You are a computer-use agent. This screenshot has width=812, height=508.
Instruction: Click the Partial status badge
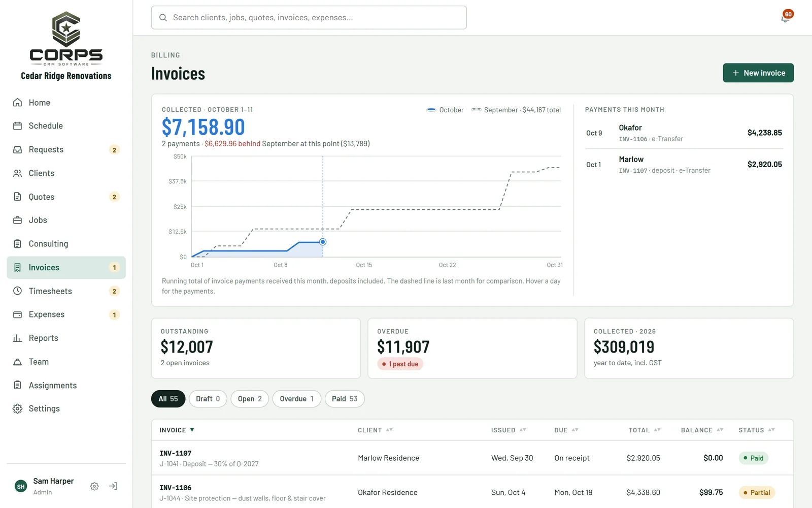tap(757, 493)
